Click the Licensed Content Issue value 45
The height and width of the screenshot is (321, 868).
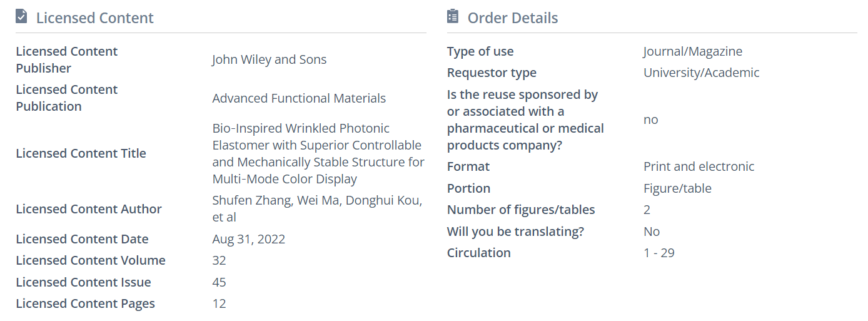pyautogui.click(x=219, y=282)
